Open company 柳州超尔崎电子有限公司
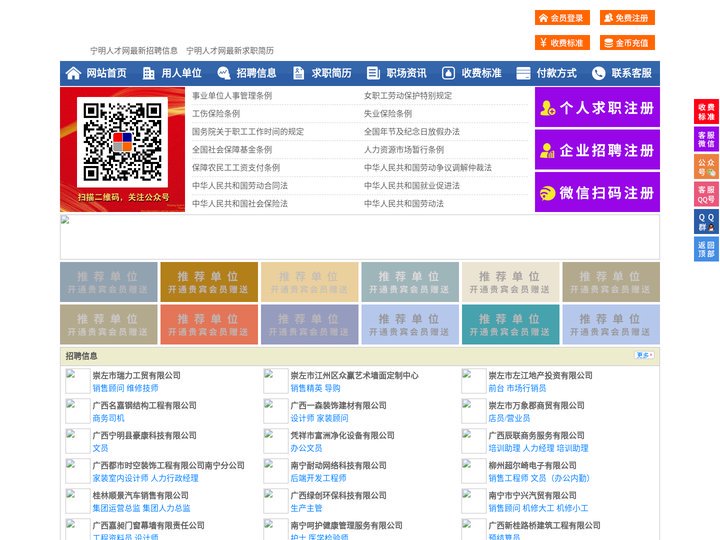The image size is (720, 540). [532, 465]
